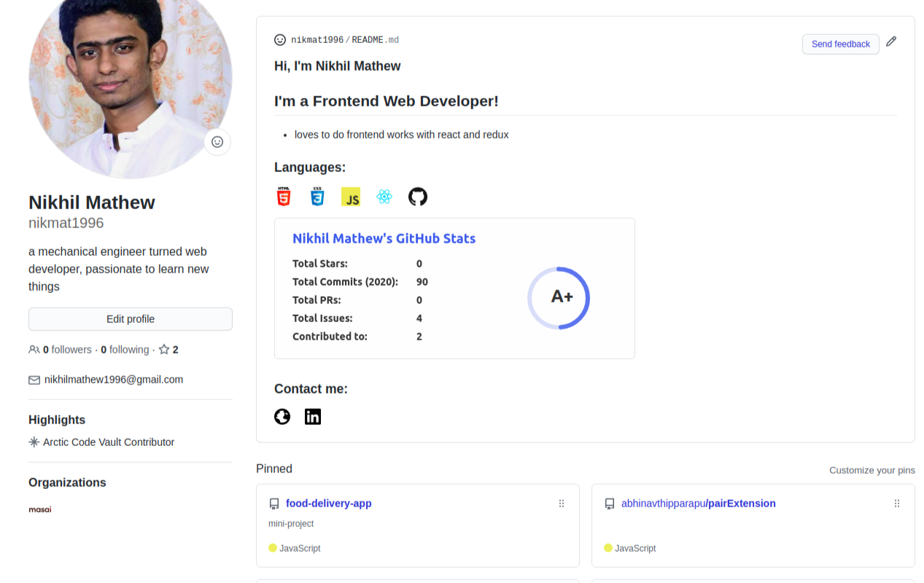Image resolution: width=924 pixels, height=583 pixels.
Task: Click the Edit profile button
Action: [x=131, y=319]
